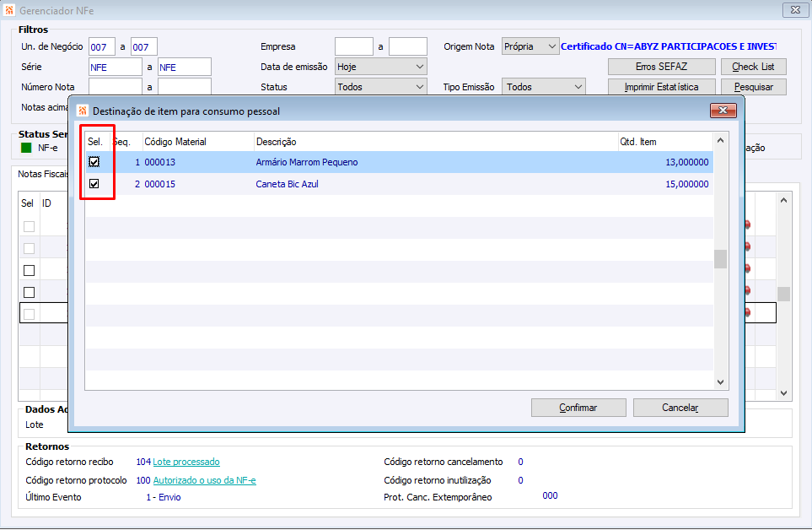Uncheck the Armário Marrom Pequeno item checkbox
This screenshot has width=812, height=530.
[94, 162]
